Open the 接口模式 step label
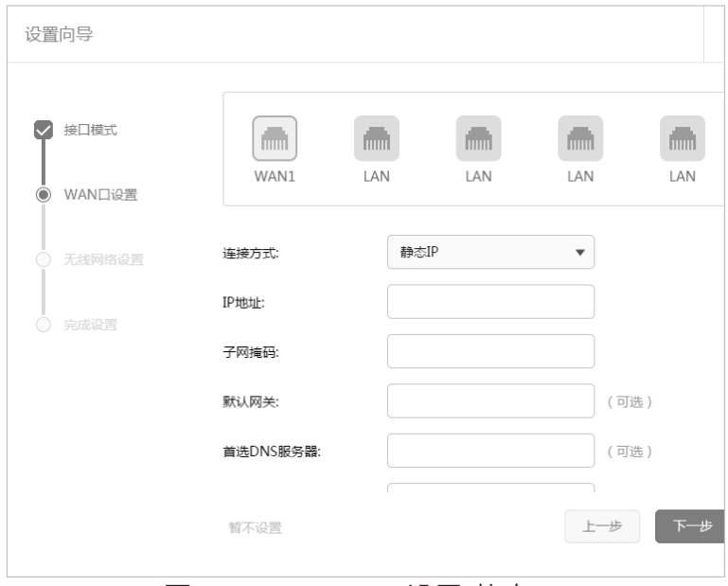Image resolution: width=728 pixels, height=586 pixels. 91,130
